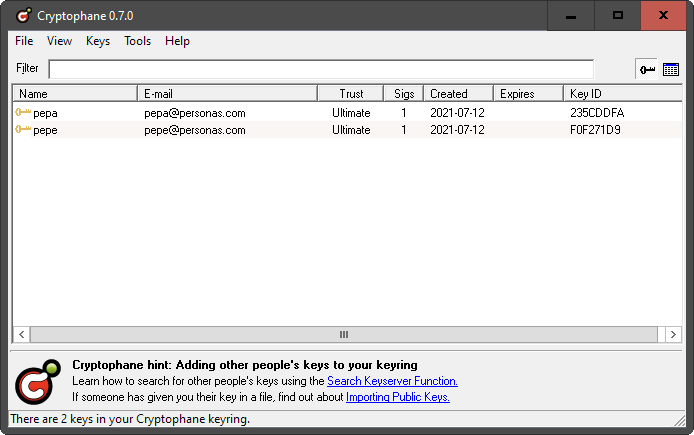694x435 pixels.
Task: Open the Importing Public Keys link
Action: [x=397, y=397]
